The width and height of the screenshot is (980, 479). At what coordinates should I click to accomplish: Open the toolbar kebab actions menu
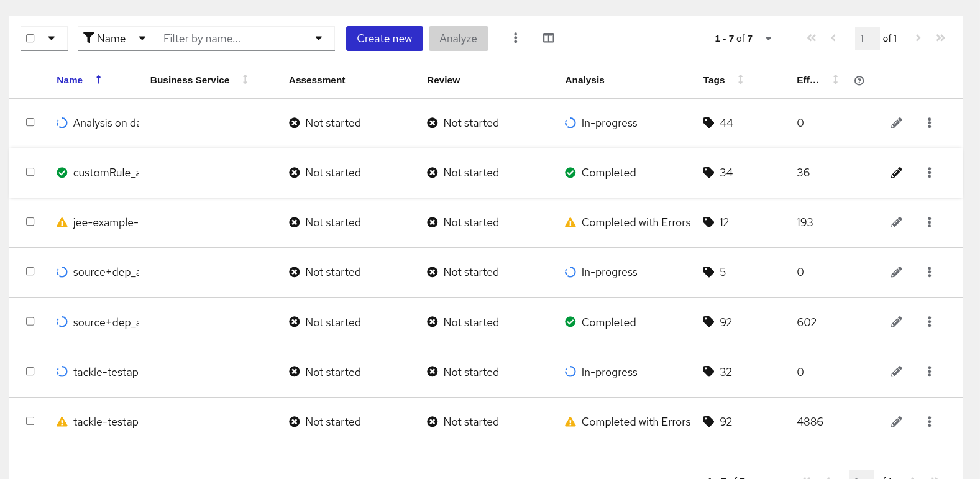click(x=515, y=38)
